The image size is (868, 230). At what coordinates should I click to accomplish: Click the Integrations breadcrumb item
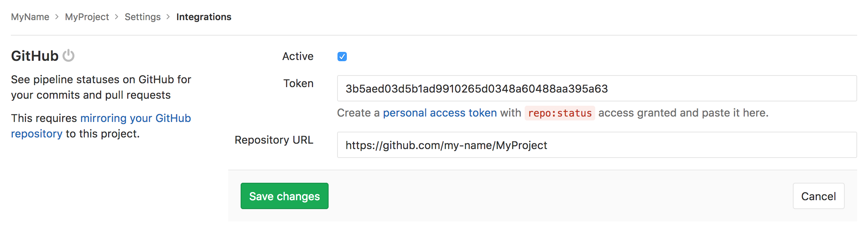point(203,17)
